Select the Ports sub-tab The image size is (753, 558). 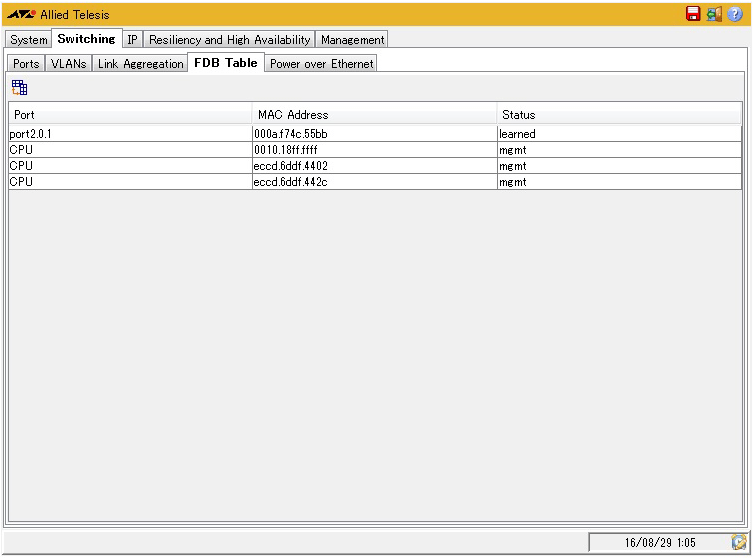(27, 64)
